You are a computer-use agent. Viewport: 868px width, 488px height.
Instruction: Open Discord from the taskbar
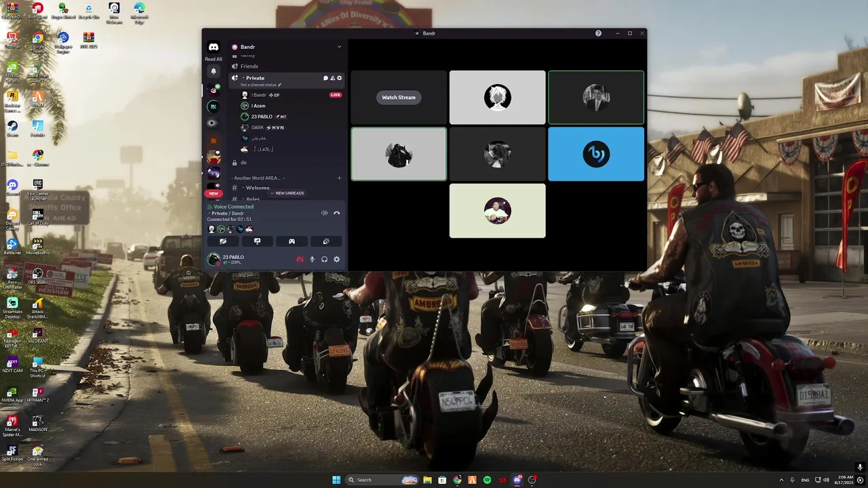pyautogui.click(x=517, y=480)
